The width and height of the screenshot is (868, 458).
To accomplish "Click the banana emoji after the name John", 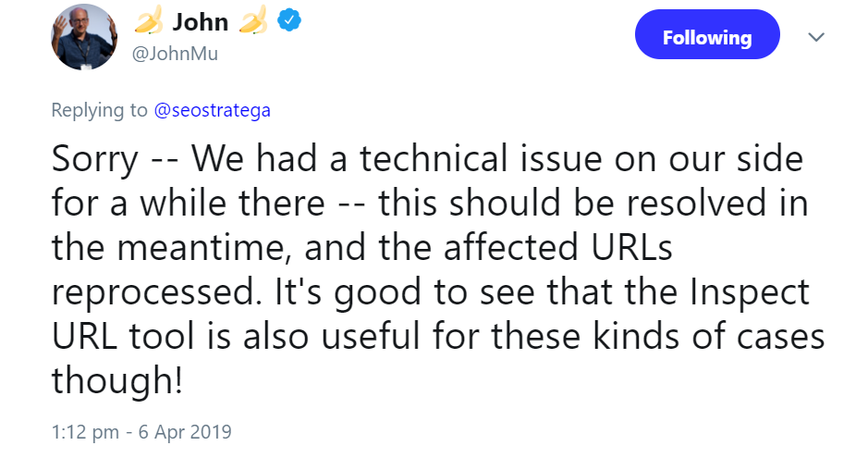I will (254, 21).
